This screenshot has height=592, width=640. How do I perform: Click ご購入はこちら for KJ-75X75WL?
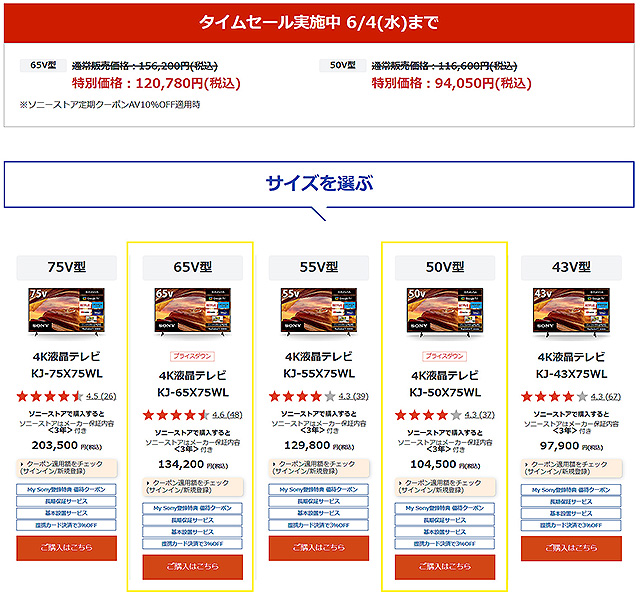pos(67,548)
